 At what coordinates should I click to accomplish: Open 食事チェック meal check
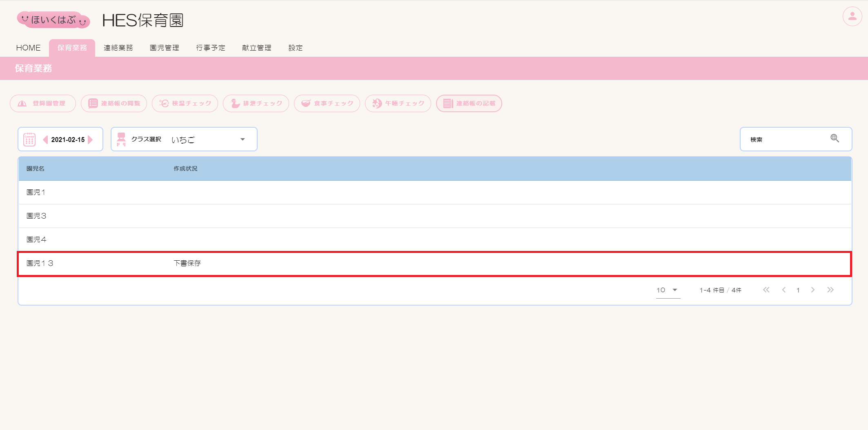pos(327,104)
